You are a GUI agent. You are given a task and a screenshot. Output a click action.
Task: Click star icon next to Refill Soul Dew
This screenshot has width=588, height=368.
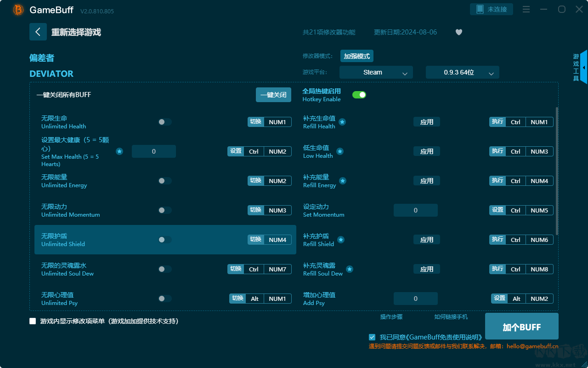coord(350,269)
